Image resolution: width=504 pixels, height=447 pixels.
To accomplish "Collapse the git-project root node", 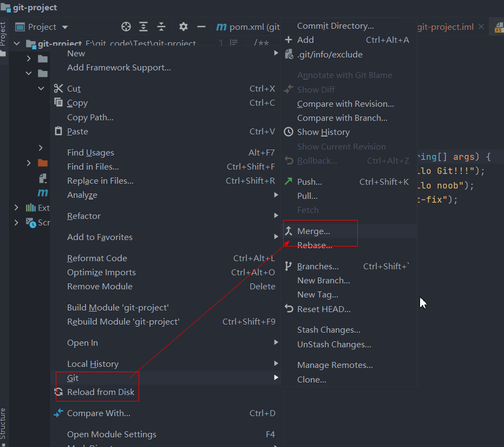I will coord(17,43).
